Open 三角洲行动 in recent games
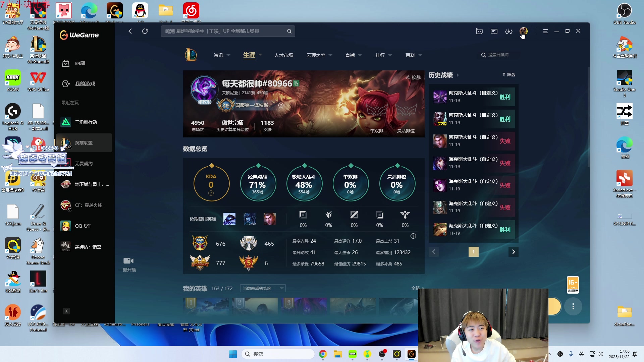 point(86,122)
